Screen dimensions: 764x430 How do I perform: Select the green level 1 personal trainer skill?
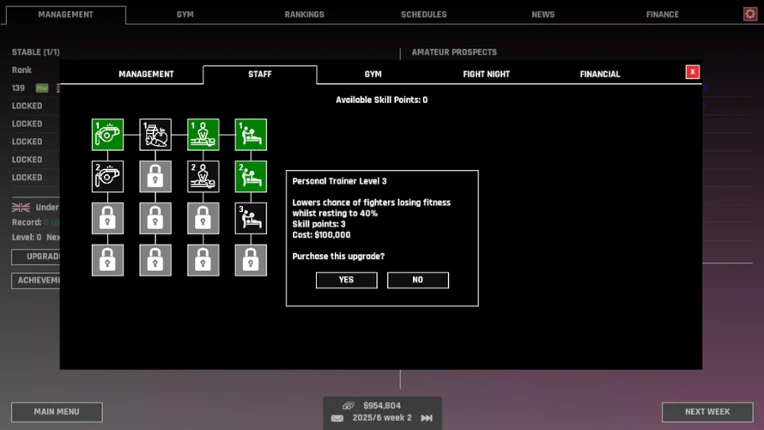pos(251,134)
